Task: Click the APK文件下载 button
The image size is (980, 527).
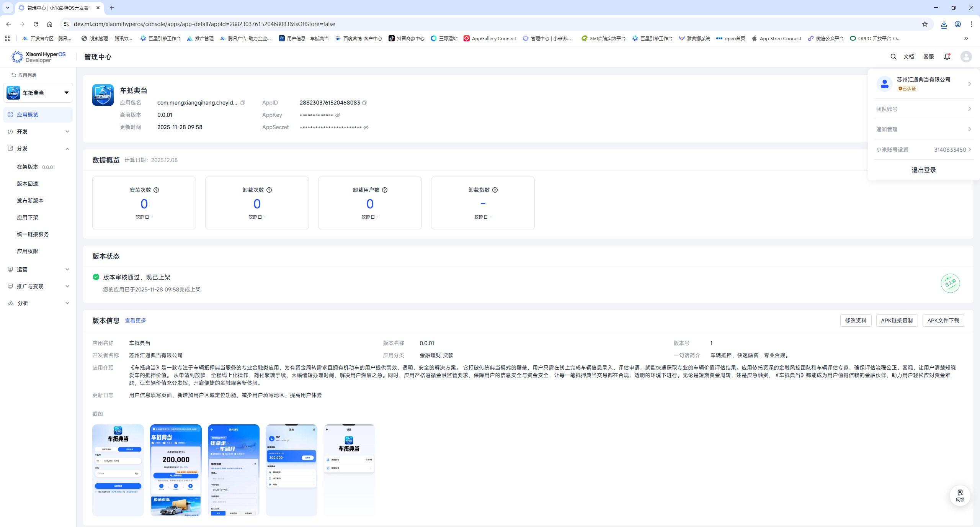Action: 943,321
